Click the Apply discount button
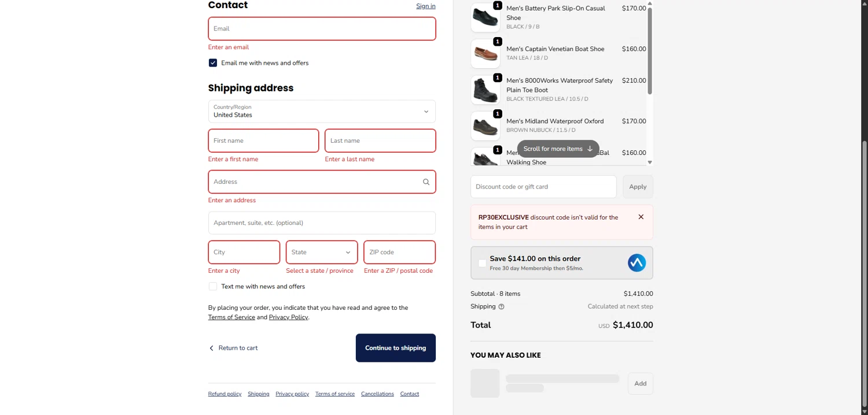Viewport: 868px width, 415px height. tap(638, 187)
